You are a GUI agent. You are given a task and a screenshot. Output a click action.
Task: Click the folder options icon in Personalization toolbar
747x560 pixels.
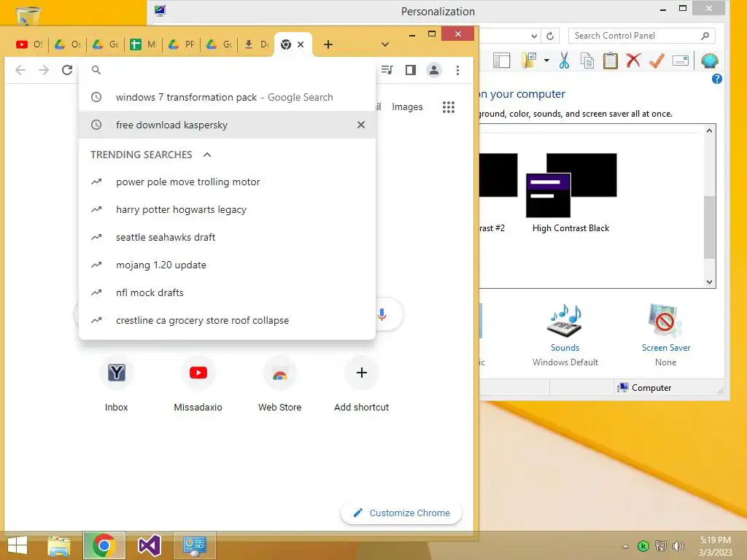pos(529,61)
